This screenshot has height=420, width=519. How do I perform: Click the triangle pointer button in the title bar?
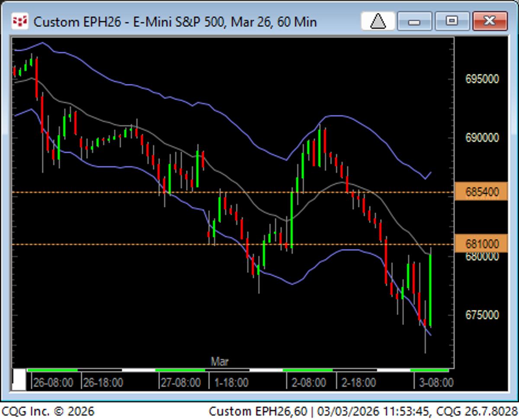point(377,20)
